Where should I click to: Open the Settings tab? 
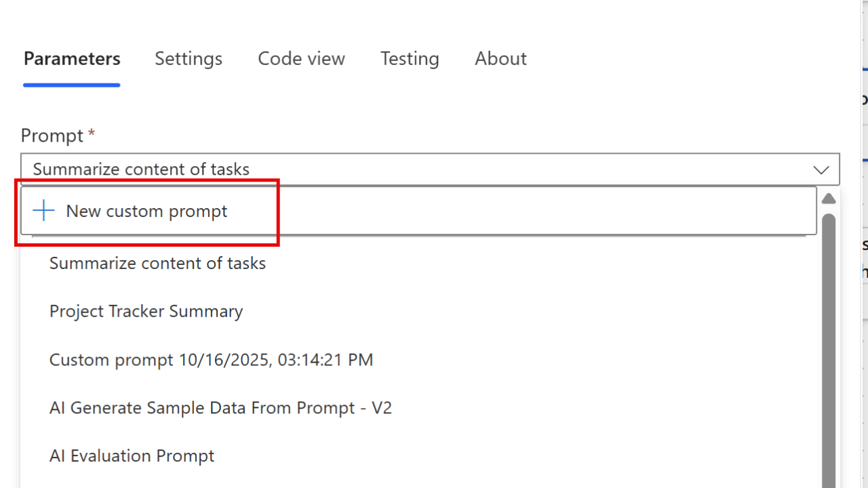(189, 59)
